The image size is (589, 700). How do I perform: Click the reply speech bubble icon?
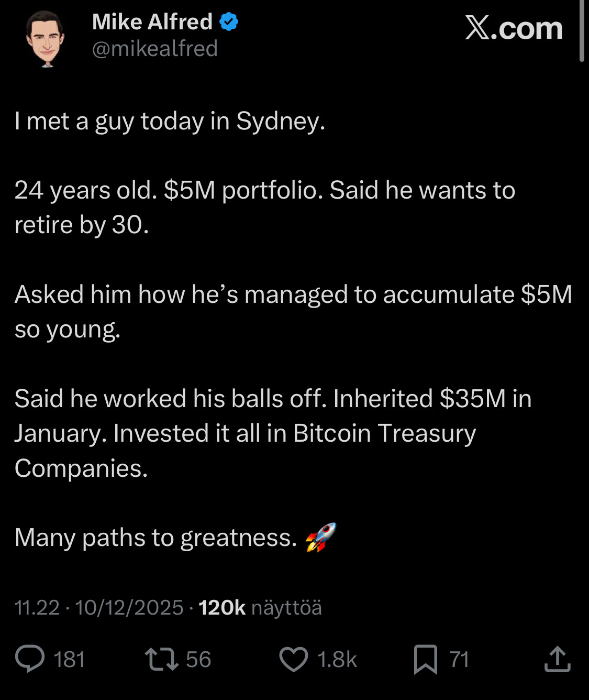tap(30, 659)
